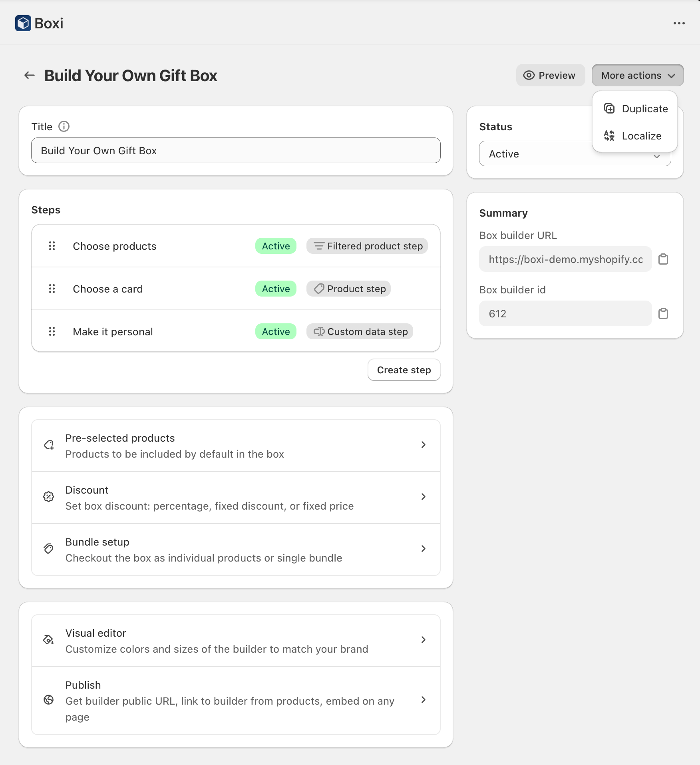Image resolution: width=700 pixels, height=765 pixels.
Task: Click into the Title text field
Action: [236, 151]
